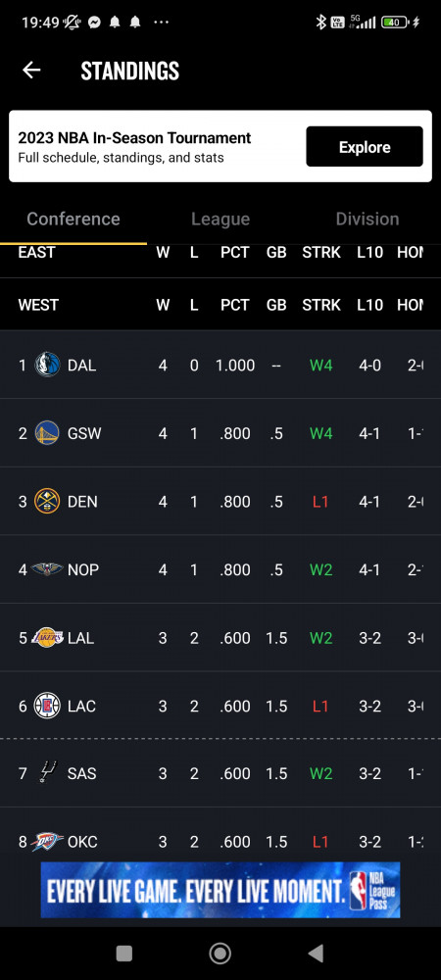Tap the NBA League Pass advertisement

[x=220, y=890]
